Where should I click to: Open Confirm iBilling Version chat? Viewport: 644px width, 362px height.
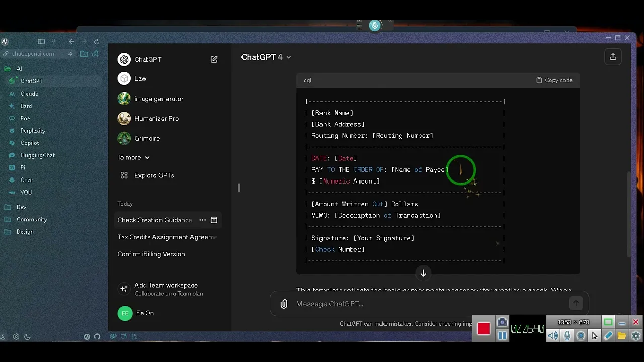click(x=151, y=254)
